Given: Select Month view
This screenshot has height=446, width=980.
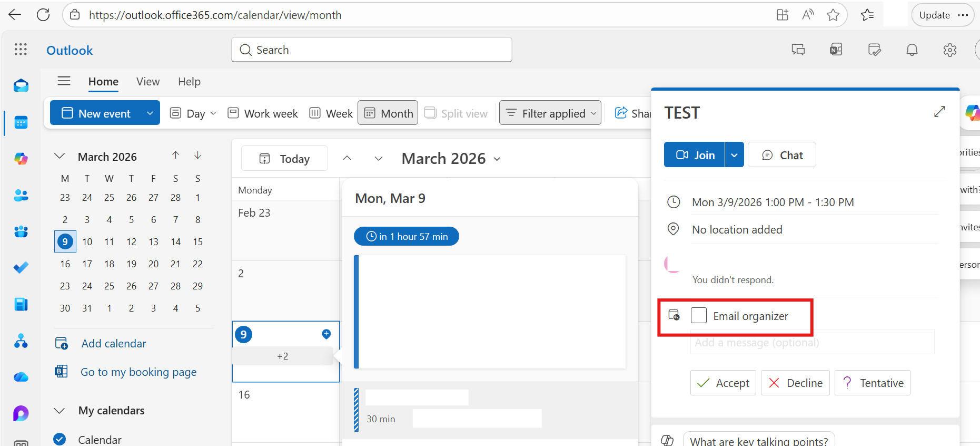Looking at the screenshot, I should coord(388,113).
